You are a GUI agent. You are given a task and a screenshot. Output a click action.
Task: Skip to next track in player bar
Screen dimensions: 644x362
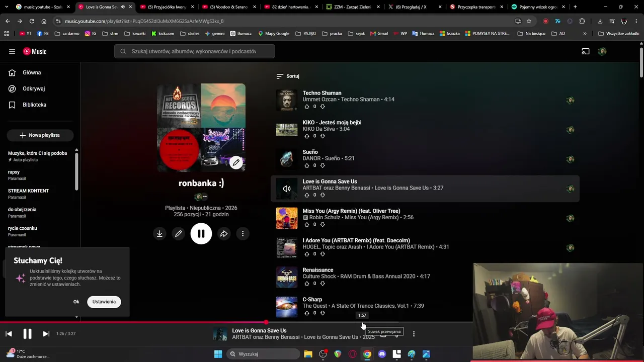[x=46, y=334]
